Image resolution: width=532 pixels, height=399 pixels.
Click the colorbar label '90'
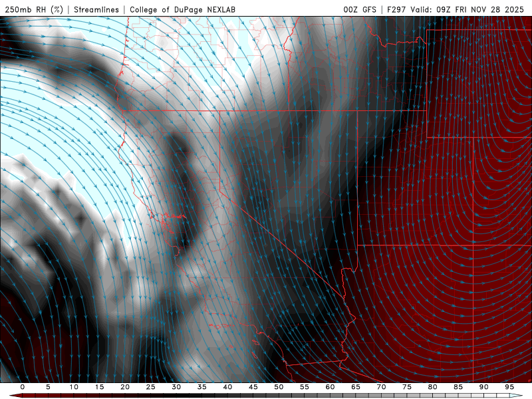pyautogui.click(x=483, y=387)
